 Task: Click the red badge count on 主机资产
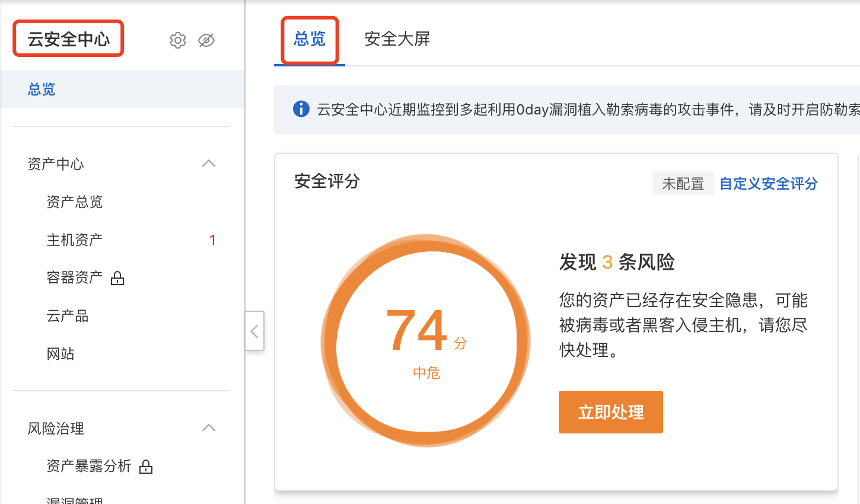pyautogui.click(x=212, y=240)
